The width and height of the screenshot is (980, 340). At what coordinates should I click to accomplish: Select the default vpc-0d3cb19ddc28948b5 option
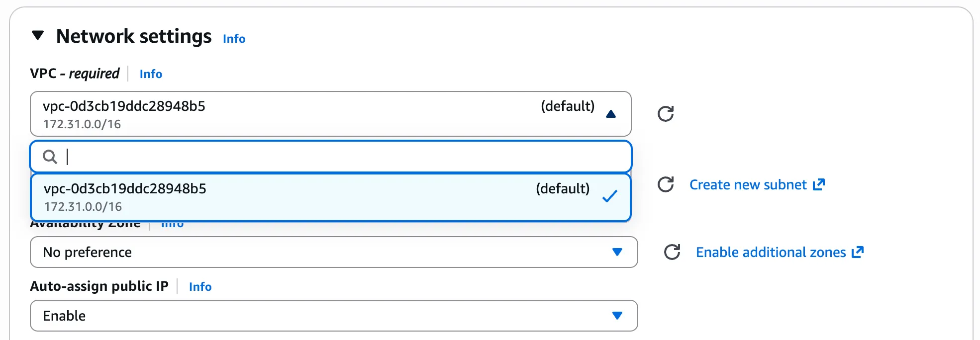point(199,196)
